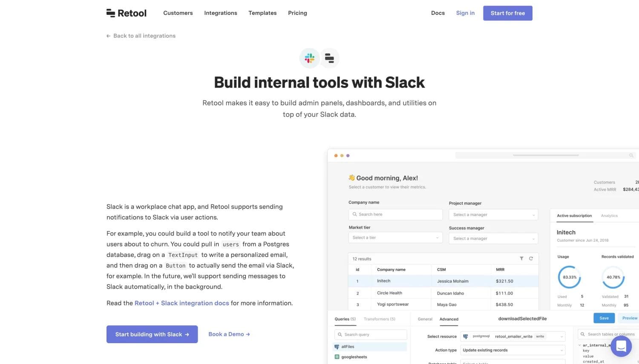Click the back arrow before 'Back to all integrations'
This screenshot has width=639, height=364.
[x=108, y=36]
